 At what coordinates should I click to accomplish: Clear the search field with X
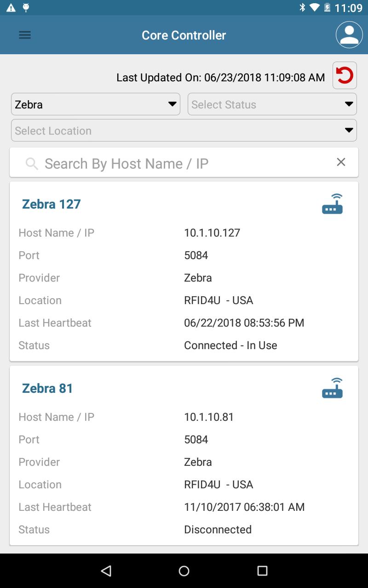click(341, 162)
